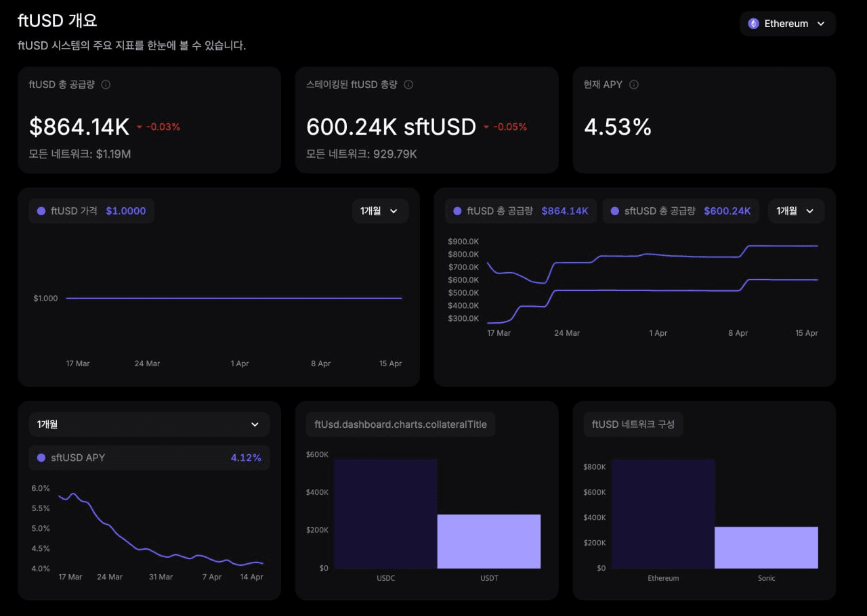Click info icon next to 현재 APY
The image size is (867, 616).
[x=634, y=85]
